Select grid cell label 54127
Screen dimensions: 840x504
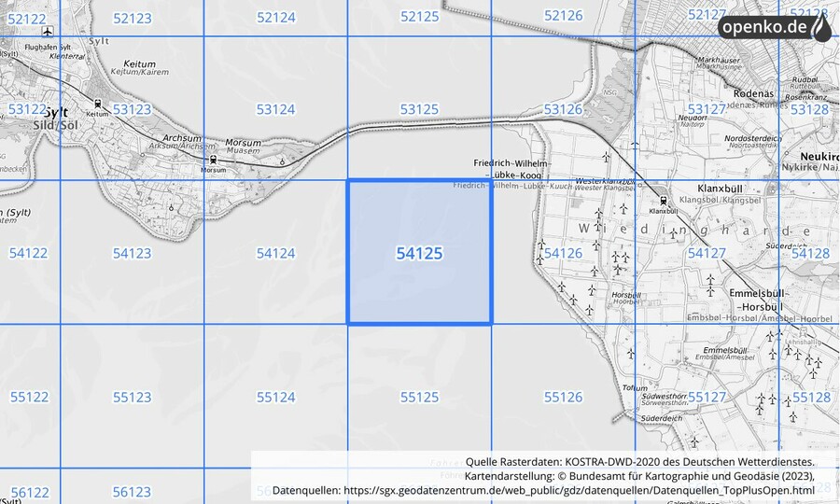tap(707, 253)
